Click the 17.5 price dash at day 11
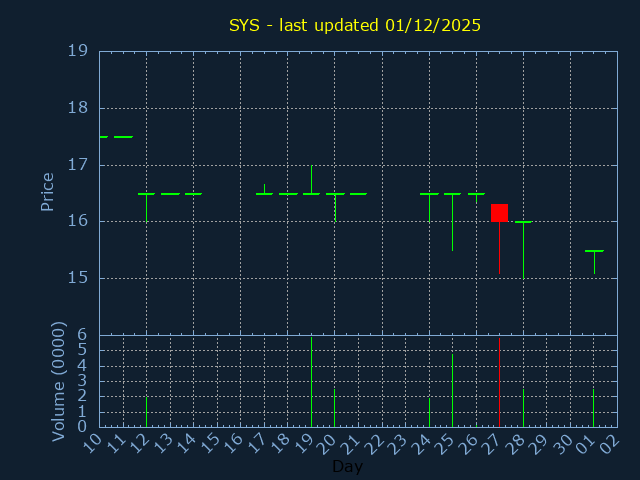The width and height of the screenshot is (640, 480). pos(123,137)
